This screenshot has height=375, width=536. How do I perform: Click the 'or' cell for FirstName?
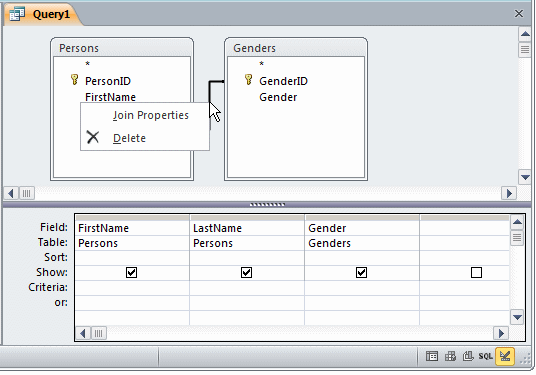click(x=132, y=303)
